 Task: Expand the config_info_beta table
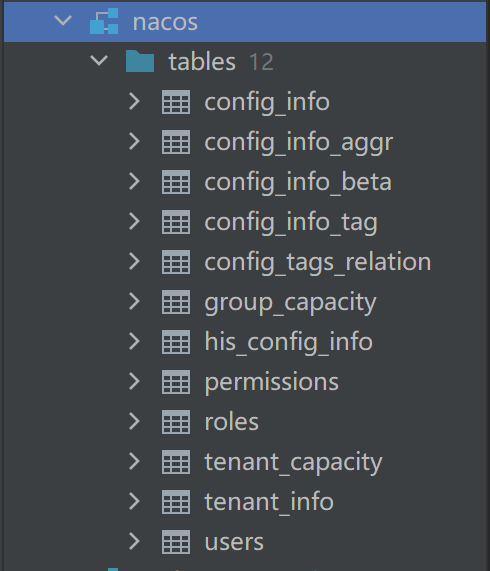(135, 181)
